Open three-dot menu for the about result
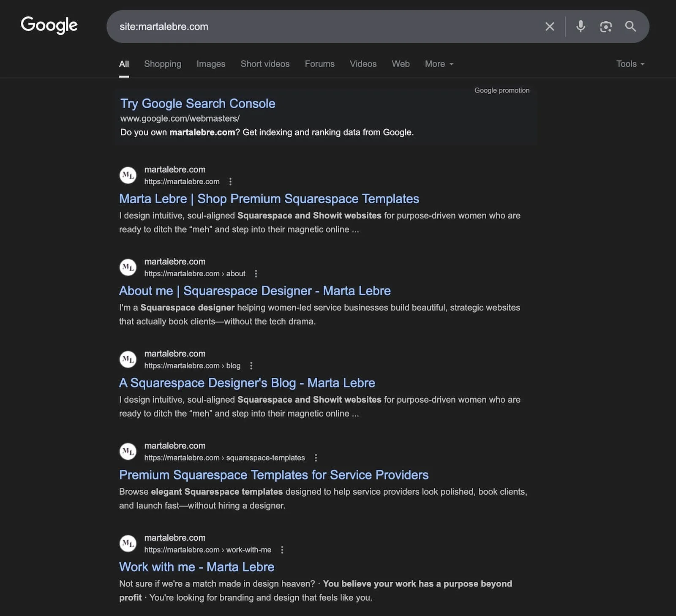The width and height of the screenshot is (676, 616). click(256, 274)
